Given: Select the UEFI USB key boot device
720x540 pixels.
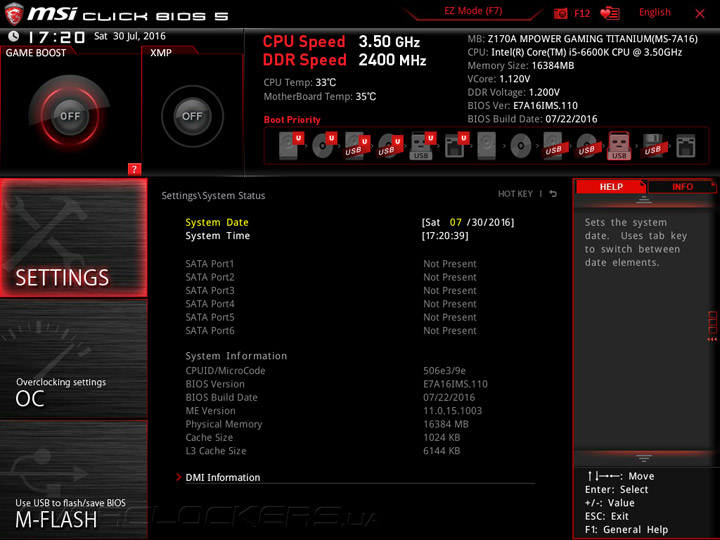Looking at the screenshot, I should (x=423, y=146).
